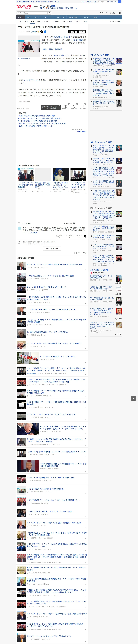
Task: Open the マイページ link
Action: click(x=103, y=13)
